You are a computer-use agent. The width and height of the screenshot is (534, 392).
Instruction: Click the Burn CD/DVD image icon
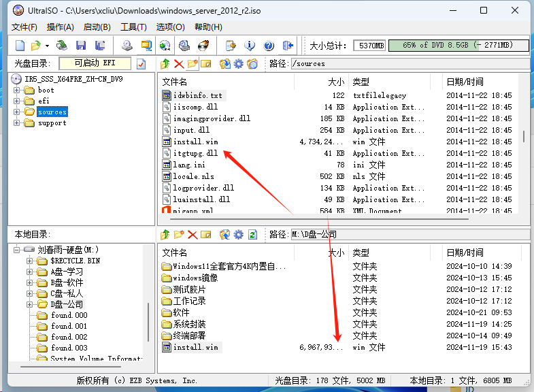pos(203,46)
